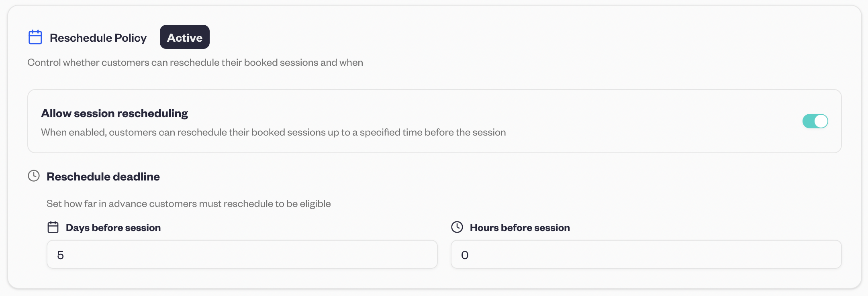Screen dimensions: 868x296
Task: Click the "Set how far in advance" helper text
Action: coord(189,204)
